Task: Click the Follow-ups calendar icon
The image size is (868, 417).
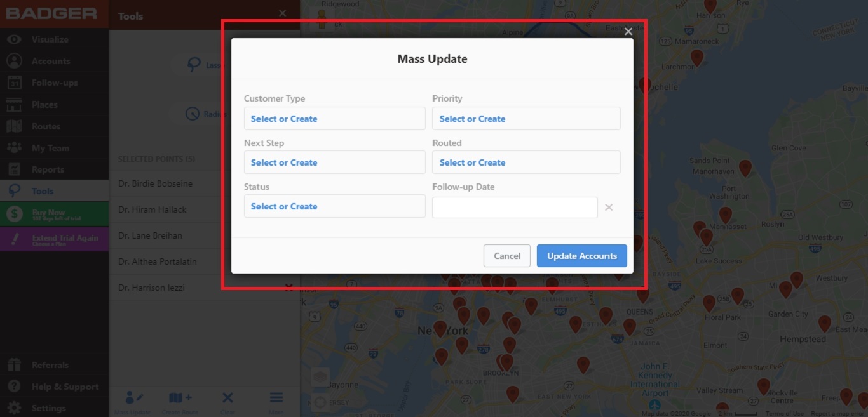Action: pyautogui.click(x=14, y=83)
